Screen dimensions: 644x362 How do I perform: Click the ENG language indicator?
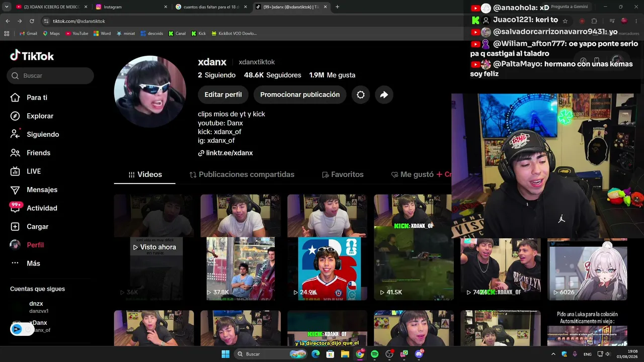pyautogui.click(x=587, y=354)
